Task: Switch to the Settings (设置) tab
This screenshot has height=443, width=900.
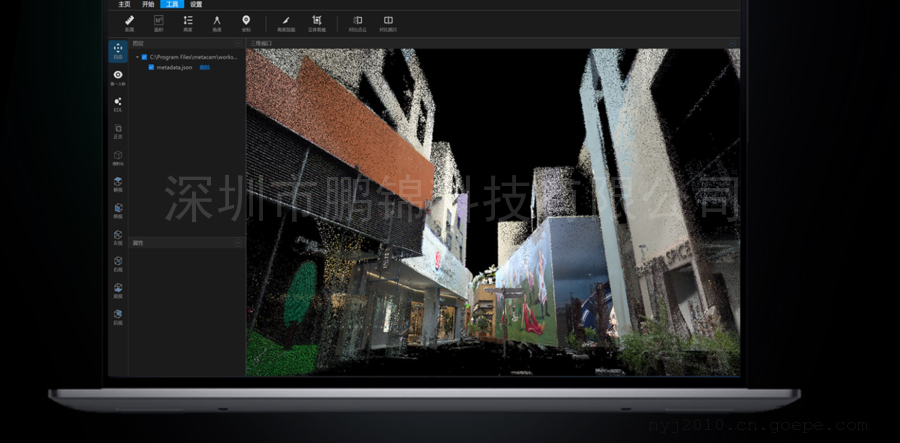Action: (x=195, y=4)
